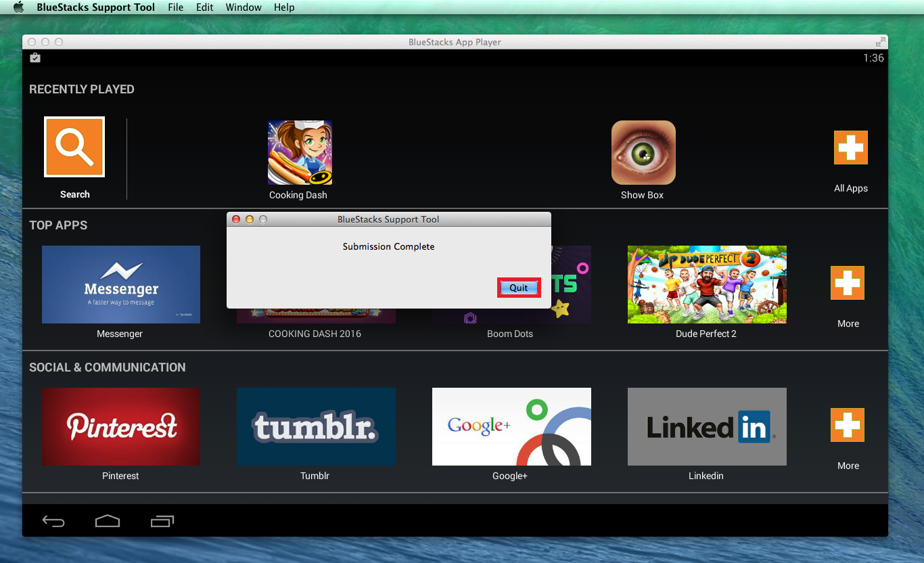The height and width of the screenshot is (563, 924).
Task: Click the RECENTLY PLAYED heading
Action: point(82,89)
